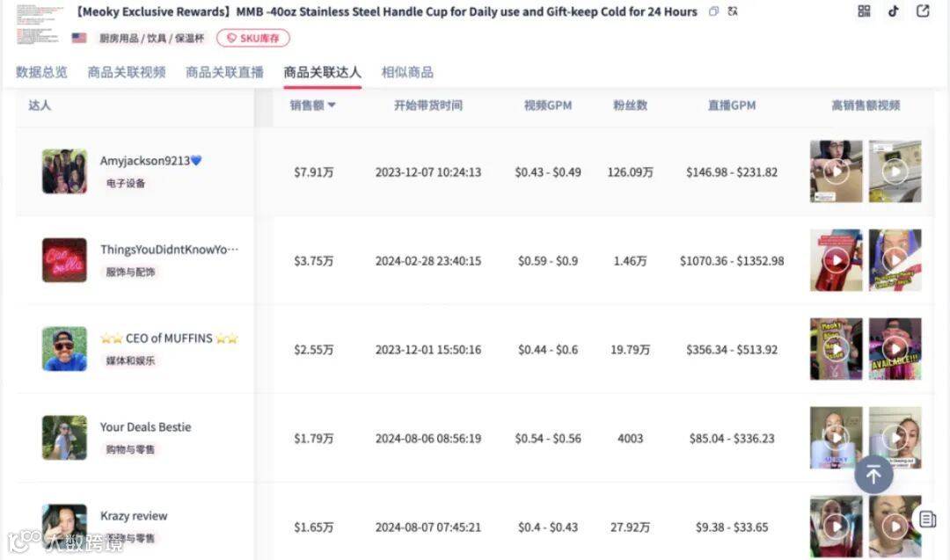Play Your Deals Bestie second video

(x=895, y=438)
